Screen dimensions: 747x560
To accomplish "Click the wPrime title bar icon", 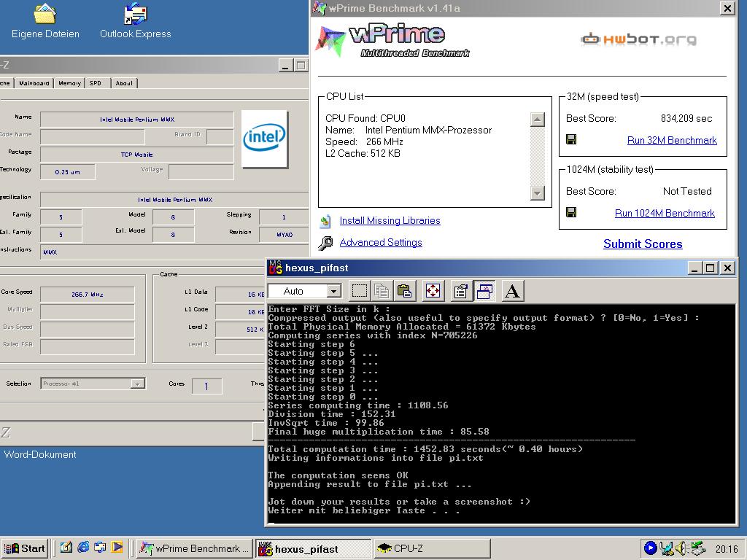I will (320, 8).
